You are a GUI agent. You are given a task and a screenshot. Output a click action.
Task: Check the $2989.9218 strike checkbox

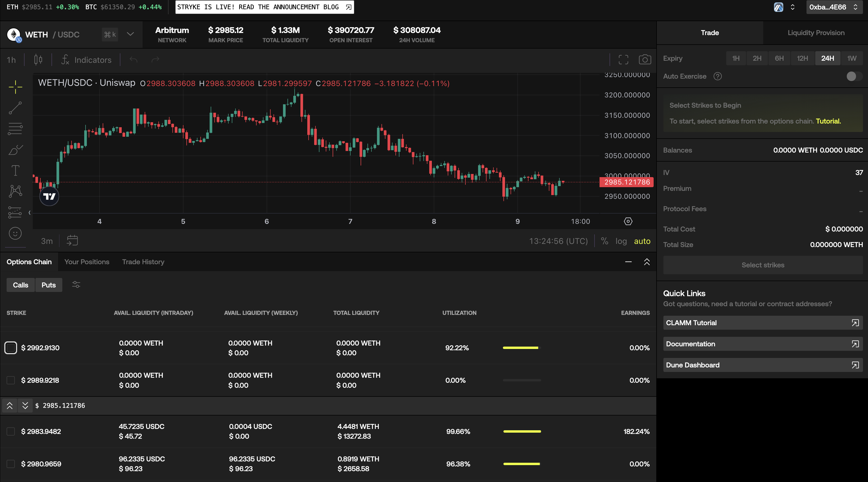(11, 380)
